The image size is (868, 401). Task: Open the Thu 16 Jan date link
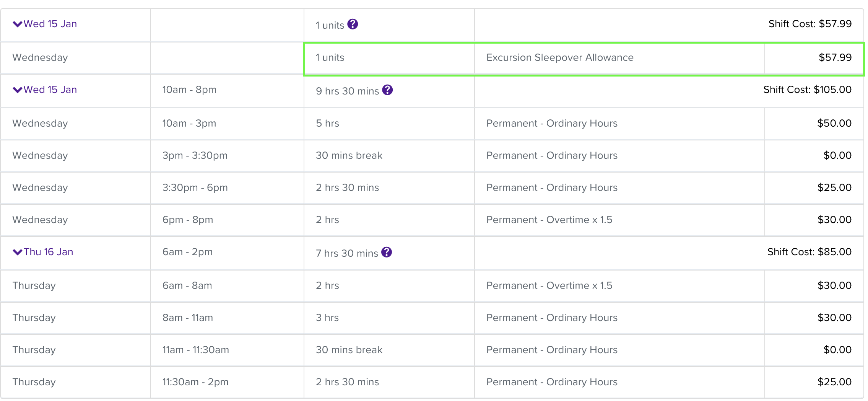[48, 252]
